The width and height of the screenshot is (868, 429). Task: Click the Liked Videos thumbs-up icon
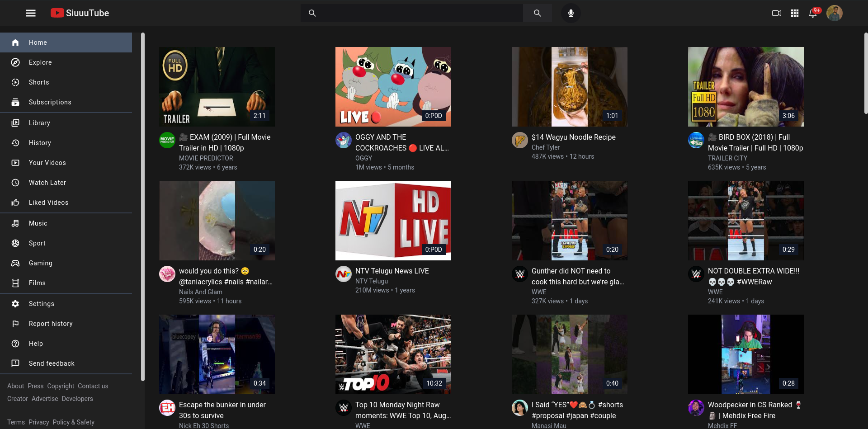click(x=15, y=203)
